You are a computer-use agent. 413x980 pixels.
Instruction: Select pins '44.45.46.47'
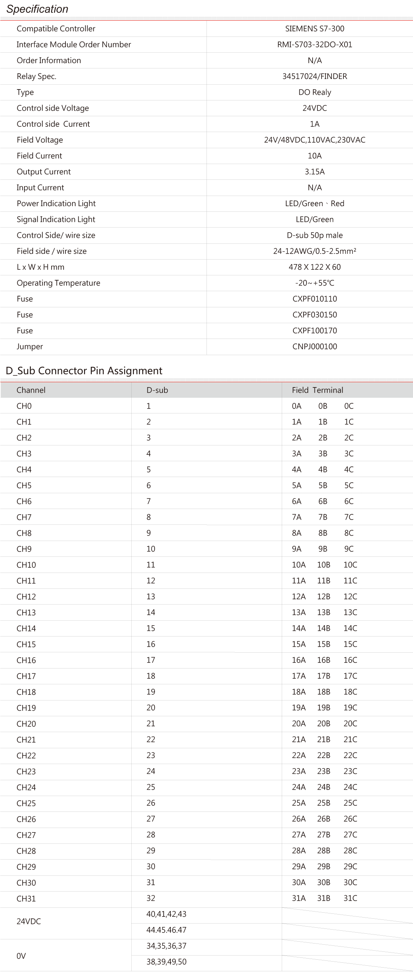166,930
